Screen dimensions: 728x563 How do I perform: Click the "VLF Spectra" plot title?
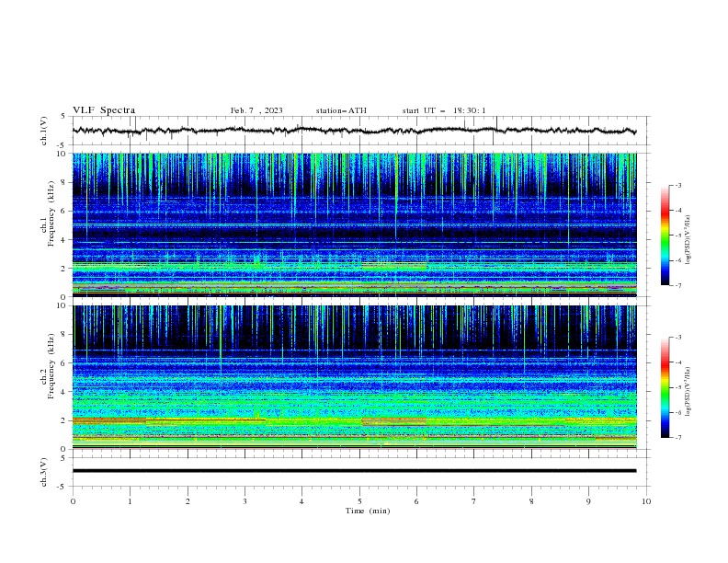point(104,110)
